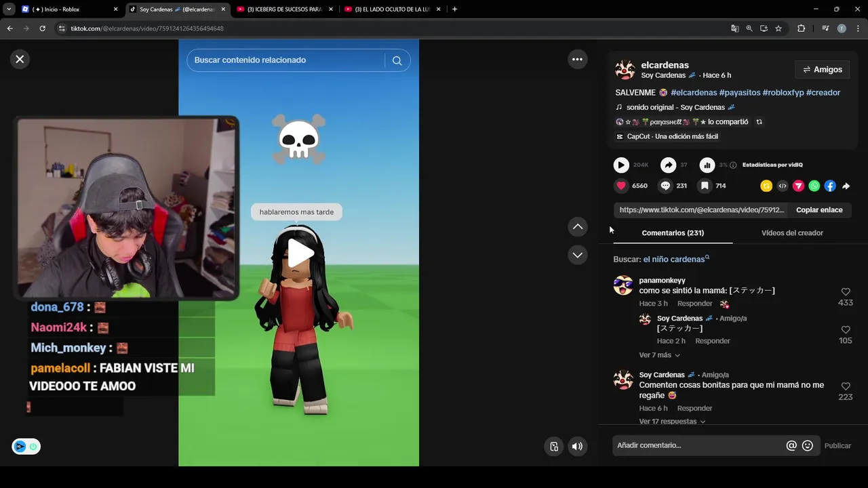Image resolution: width=868 pixels, height=488 pixels.
Task: Share via the WhatsApp icon
Action: click(x=814, y=186)
